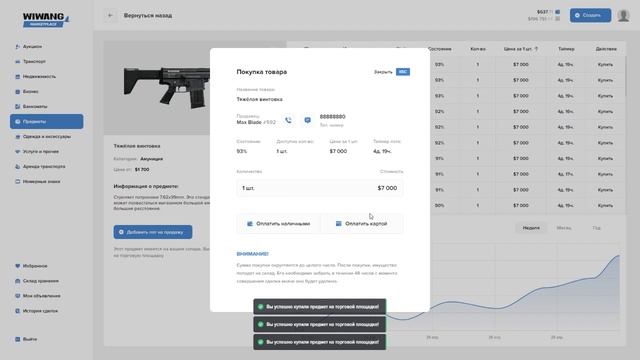Open the Одежда и аксессуары sidebar icon
640x360 pixels.
(x=18, y=137)
